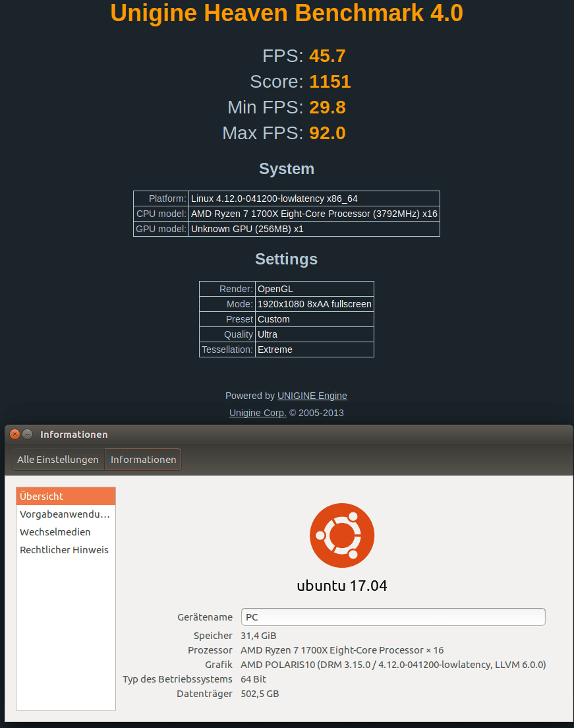
Task: Click the Platform: label cell
Action: [161, 198]
